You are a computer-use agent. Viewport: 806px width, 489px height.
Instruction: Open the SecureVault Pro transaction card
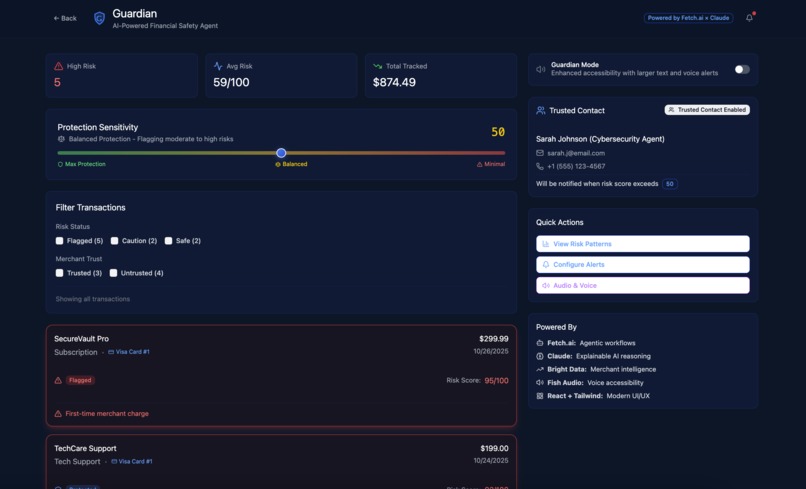pyautogui.click(x=281, y=376)
